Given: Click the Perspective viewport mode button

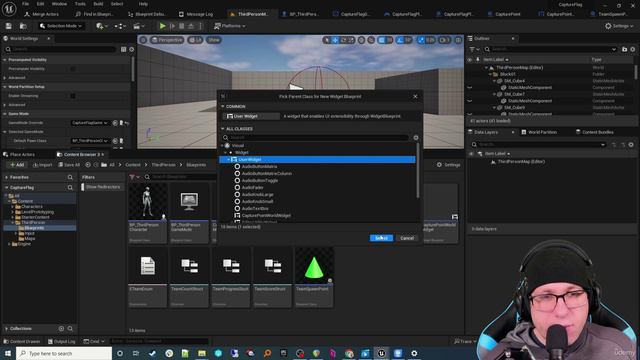Looking at the screenshot, I should (167, 40).
